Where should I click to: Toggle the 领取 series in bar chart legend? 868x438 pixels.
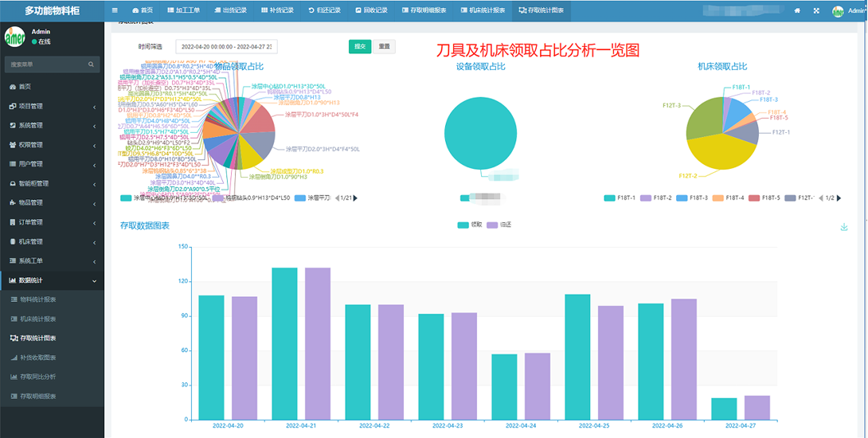(x=469, y=225)
